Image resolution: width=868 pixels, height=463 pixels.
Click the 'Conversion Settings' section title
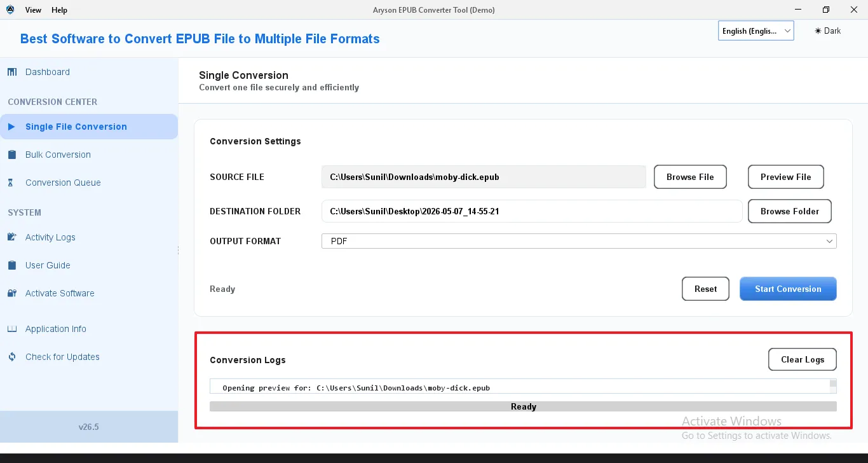(255, 141)
